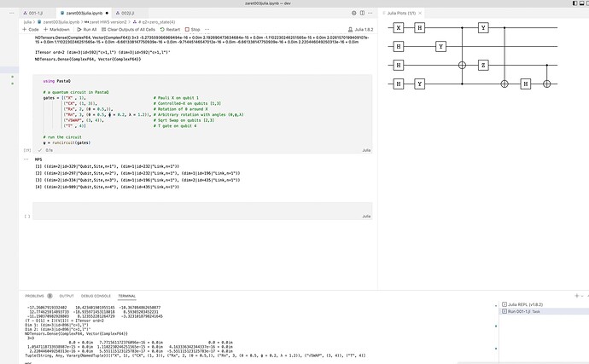The height and width of the screenshot is (364, 589).
Task: Click the empty code cell at bottom
Action: (202, 209)
